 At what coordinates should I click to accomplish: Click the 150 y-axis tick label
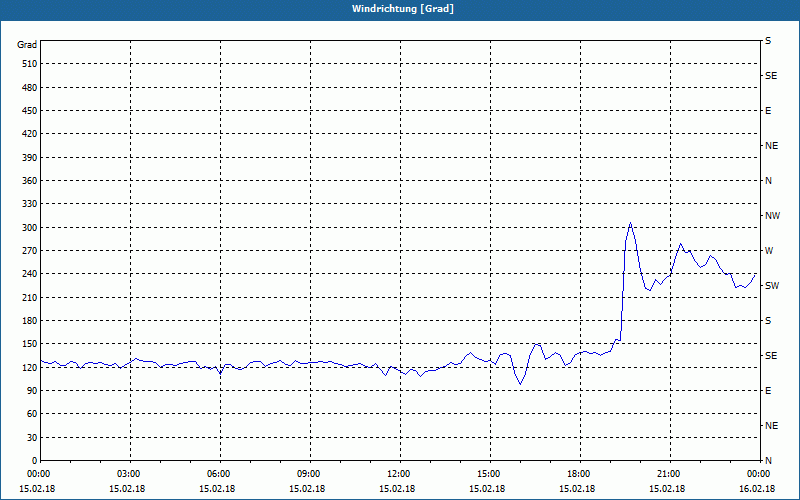30,344
